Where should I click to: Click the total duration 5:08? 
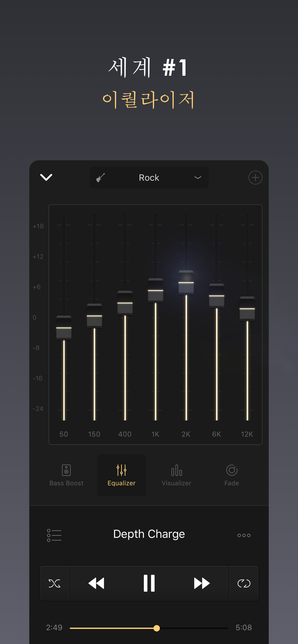pyautogui.click(x=244, y=627)
